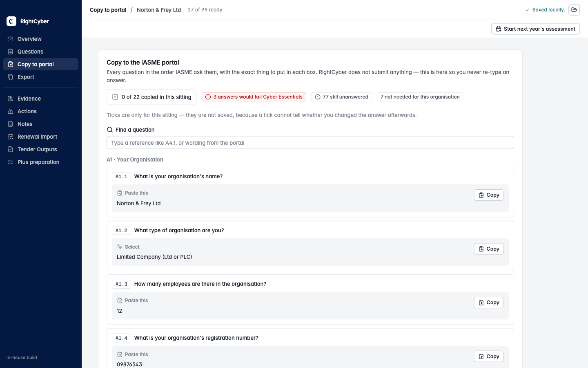588x368 pixels.
Task: Click the In-house build footer label
Action: click(22, 357)
